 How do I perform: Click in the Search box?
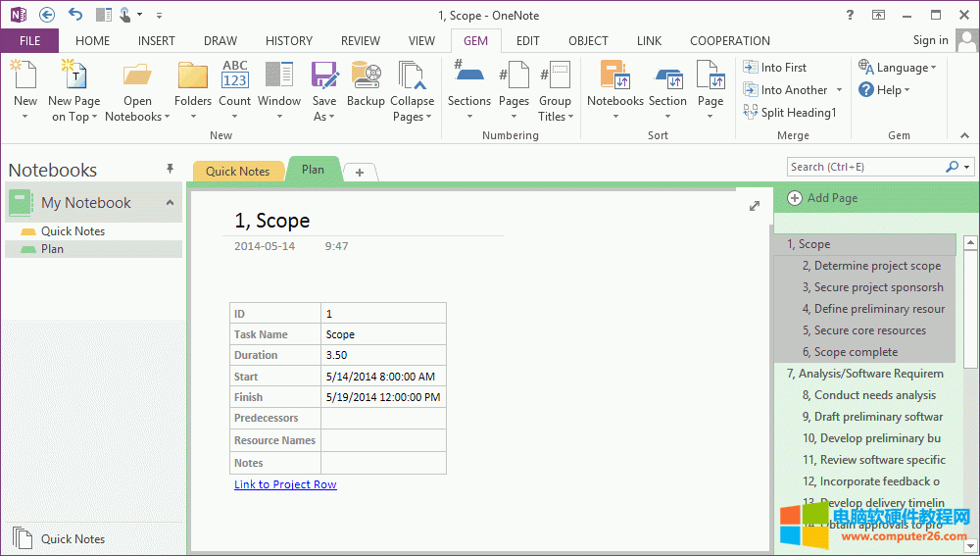tap(862, 167)
